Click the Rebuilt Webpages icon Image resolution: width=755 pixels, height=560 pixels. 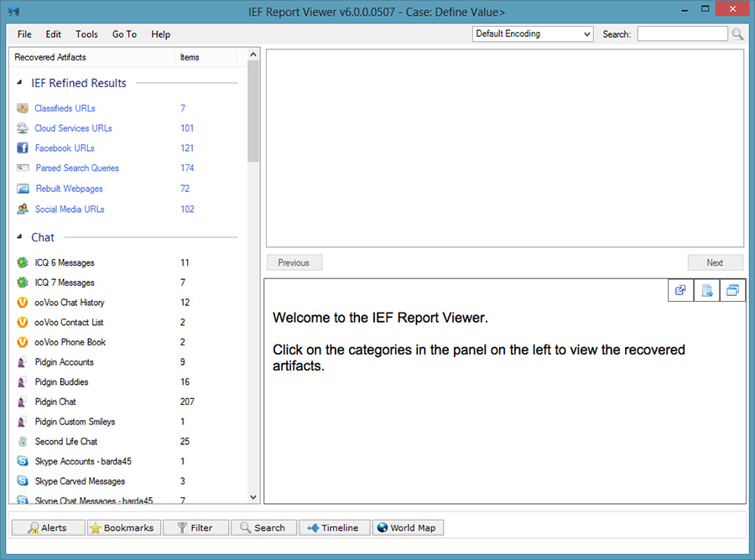(x=23, y=189)
